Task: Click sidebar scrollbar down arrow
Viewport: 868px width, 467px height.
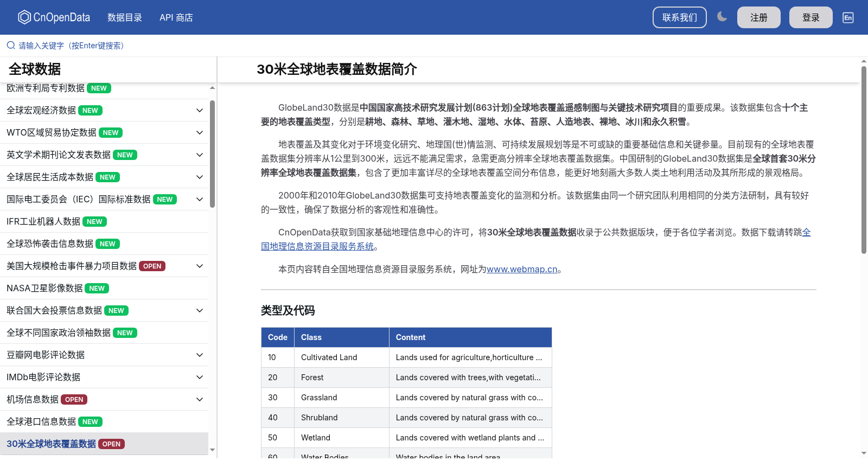Action: (x=212, y=450)
